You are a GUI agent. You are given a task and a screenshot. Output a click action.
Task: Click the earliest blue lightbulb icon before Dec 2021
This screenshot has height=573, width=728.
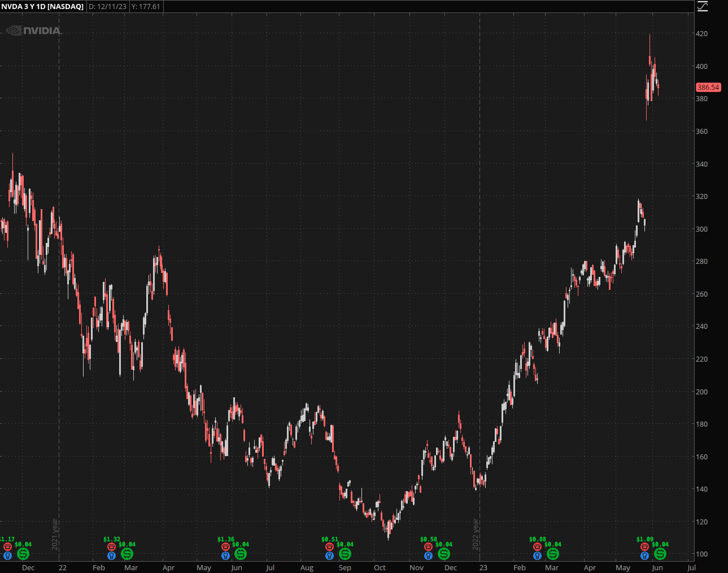click(7, 556)
